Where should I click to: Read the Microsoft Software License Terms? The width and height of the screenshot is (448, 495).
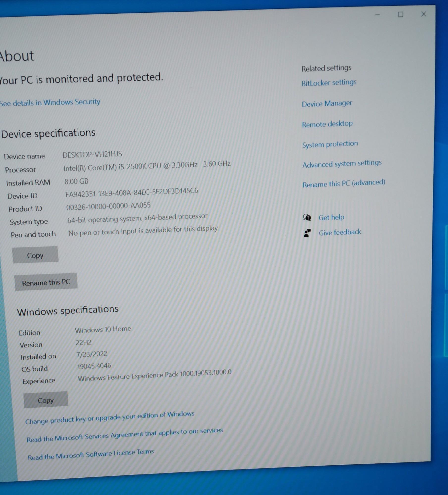(91, 454)
